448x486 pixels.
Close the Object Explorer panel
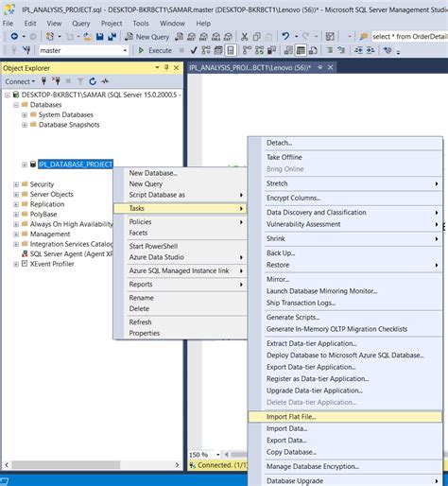tap(176, 67)
